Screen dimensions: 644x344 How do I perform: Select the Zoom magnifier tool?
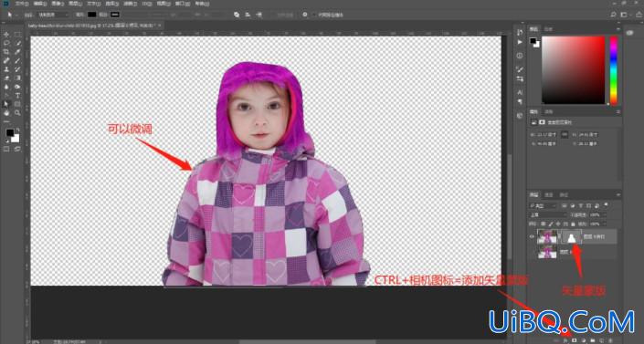[x=17, y=113]
